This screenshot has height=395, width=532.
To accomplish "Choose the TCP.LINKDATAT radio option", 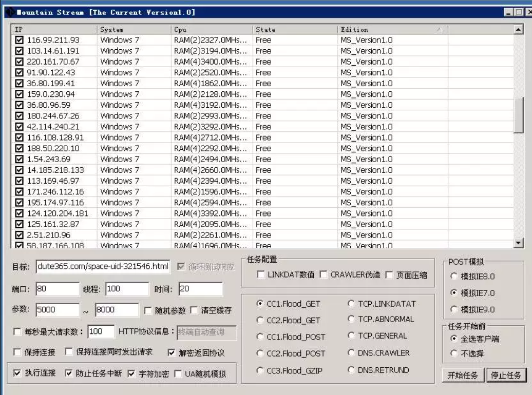I will [351, 304].
